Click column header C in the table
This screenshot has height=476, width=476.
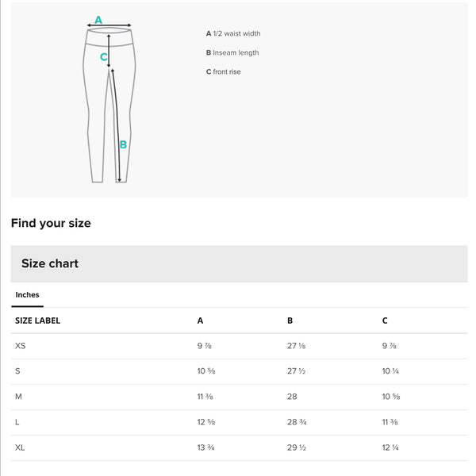coord(385,321)
